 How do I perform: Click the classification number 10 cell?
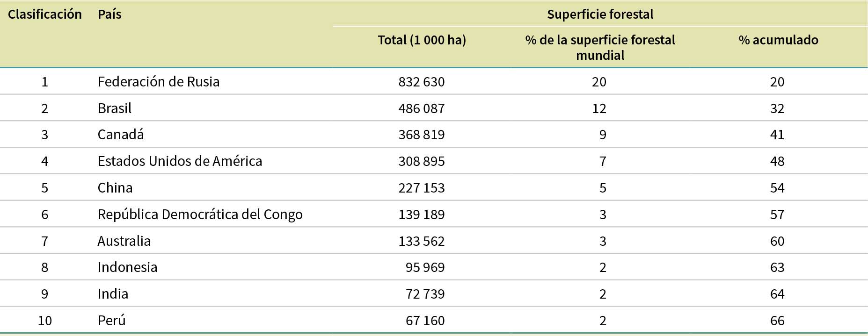pos(45,321)
